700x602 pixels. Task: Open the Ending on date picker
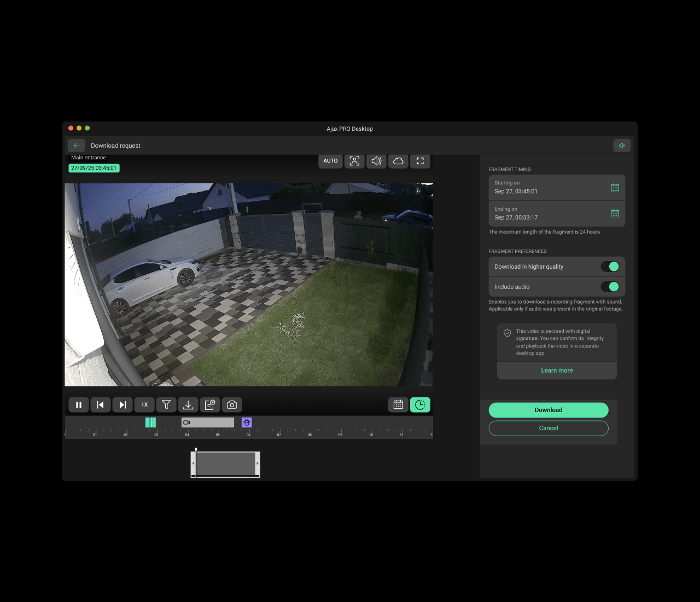615,213
